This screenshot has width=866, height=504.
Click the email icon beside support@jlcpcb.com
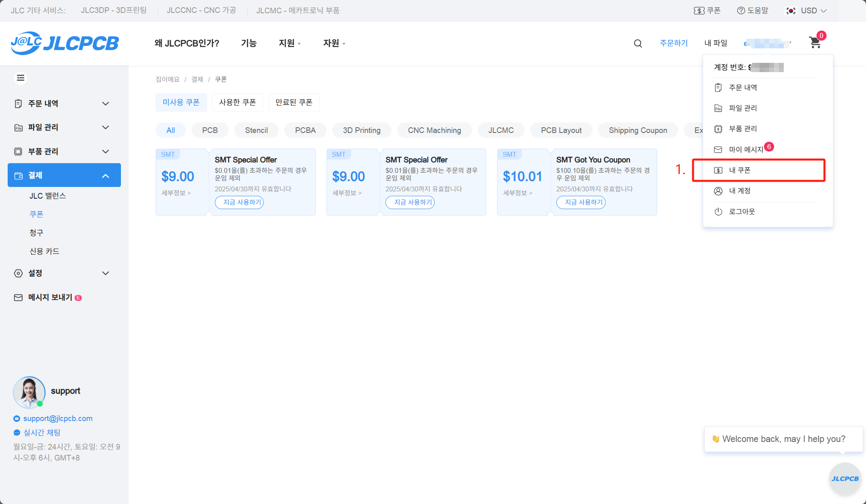coord(17,419)
